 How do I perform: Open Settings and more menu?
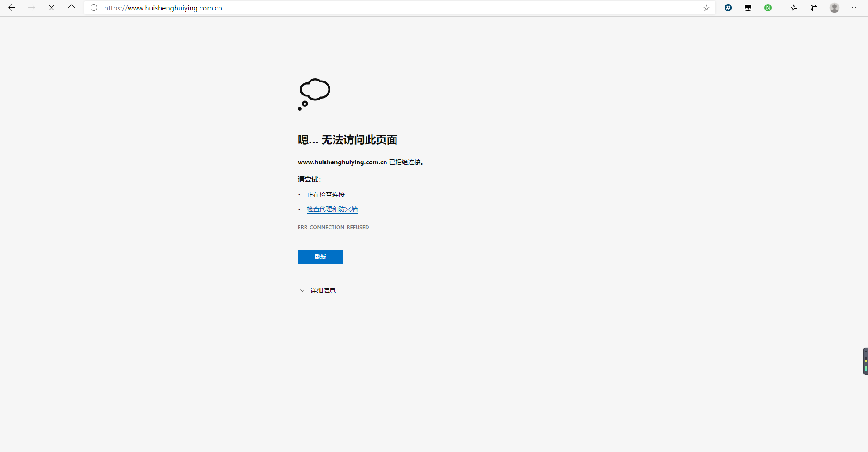click(855, 8)
